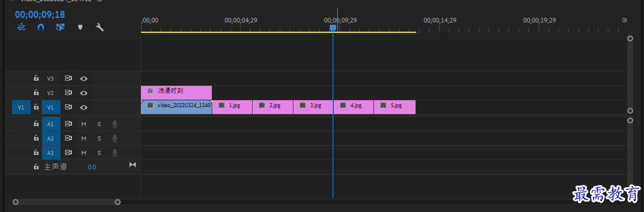Select the 3.jpg clip
The width and height of the screenshot is (644, 212).
coord(314,107)
